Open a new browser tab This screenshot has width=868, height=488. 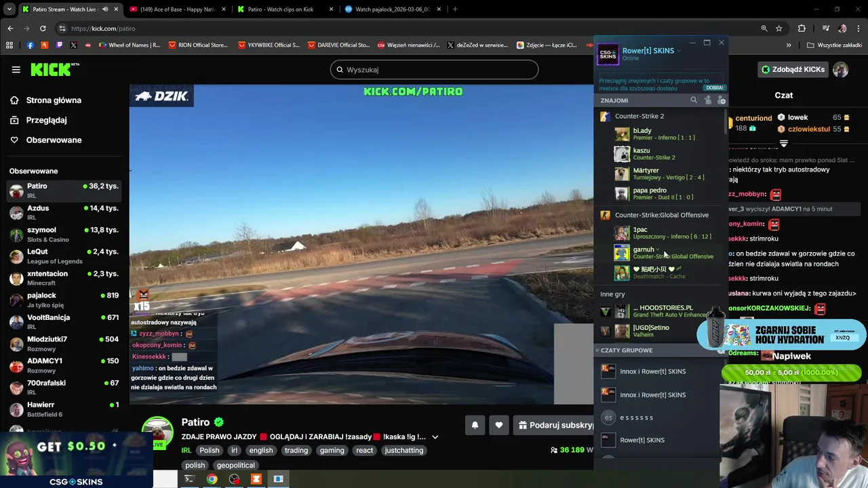(x=454, y=9)
